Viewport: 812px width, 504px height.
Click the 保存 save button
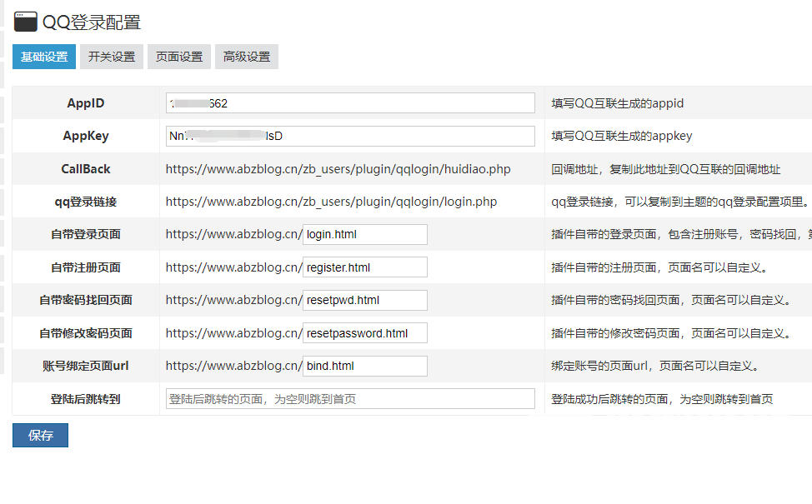[x=40, y=435]
